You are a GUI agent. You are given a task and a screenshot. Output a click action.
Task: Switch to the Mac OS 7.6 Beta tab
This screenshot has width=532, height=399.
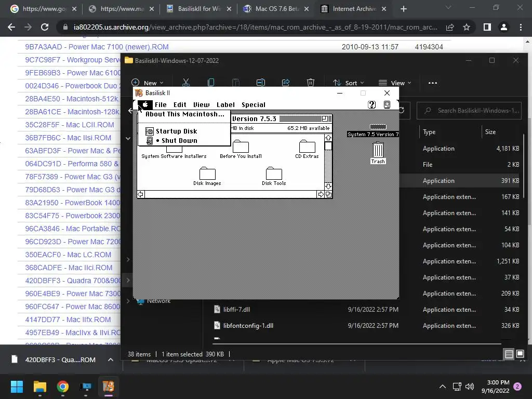[276, 9]
